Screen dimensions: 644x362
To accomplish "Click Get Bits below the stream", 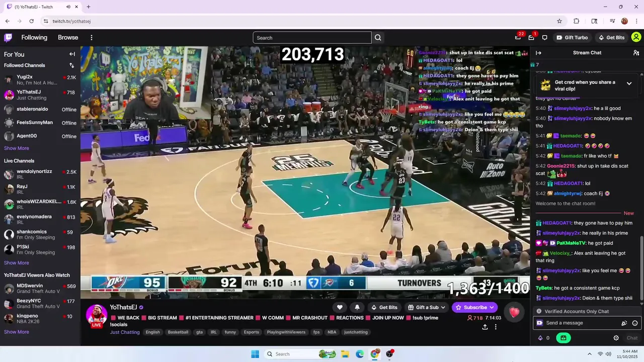I will click(x=384, y=307).
